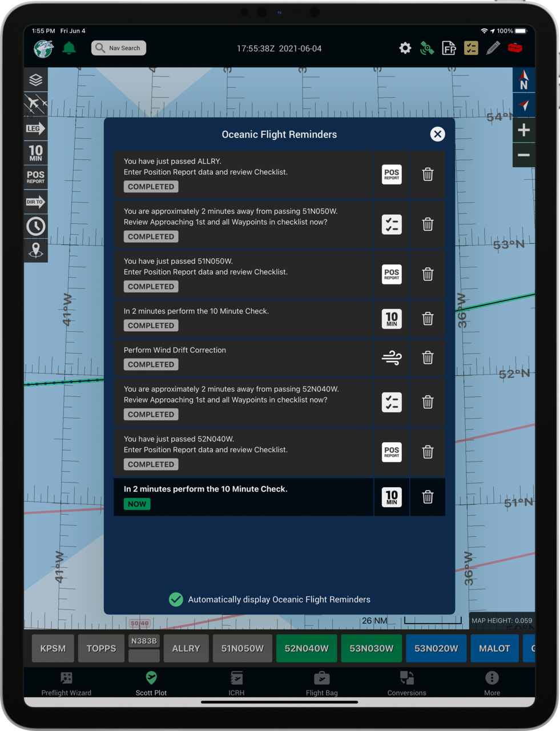Screen dimensions: 560x731
Task: Delete the ALLRY passed reminder
Action: (428, 175)
